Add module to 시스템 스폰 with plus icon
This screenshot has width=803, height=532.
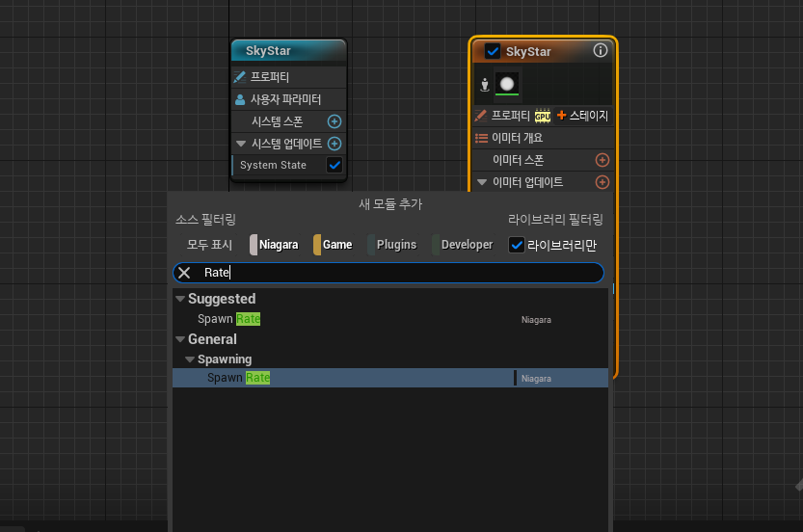[x=335, y=121]
